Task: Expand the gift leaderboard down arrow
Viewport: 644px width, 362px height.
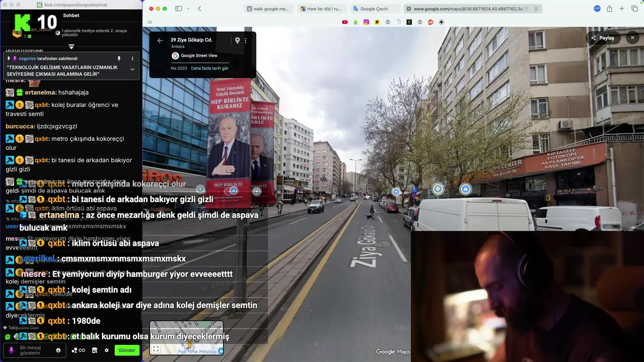Action: click(71, 46)
